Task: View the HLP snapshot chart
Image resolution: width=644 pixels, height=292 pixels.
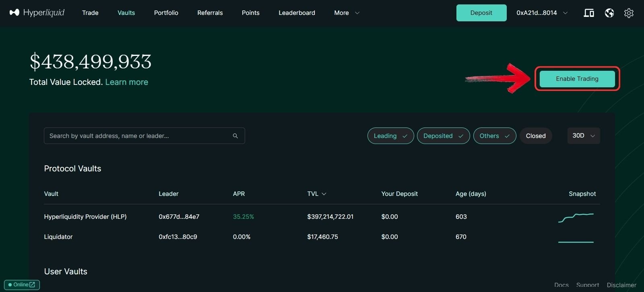Action: point(576,218)
